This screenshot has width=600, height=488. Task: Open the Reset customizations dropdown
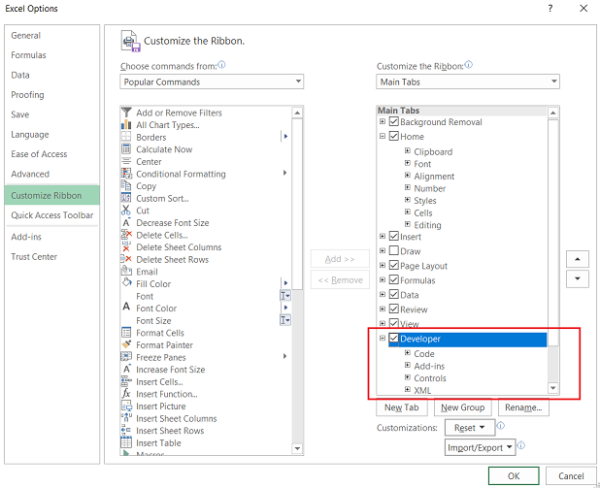coord(470,428)
